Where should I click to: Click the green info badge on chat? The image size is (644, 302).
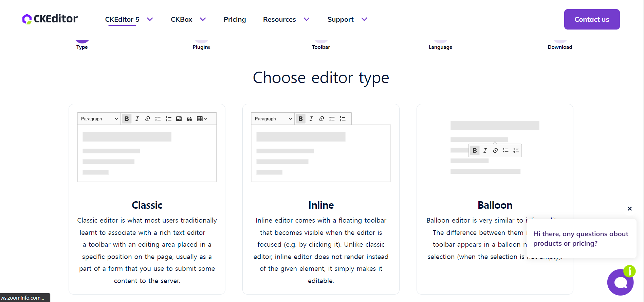click(629, 271)
